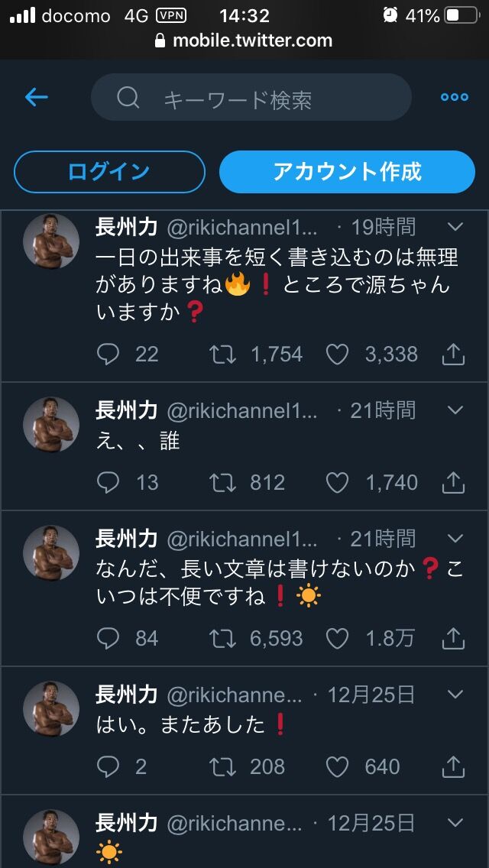This screenshot has height=868, width=489.
Task: Like the え、、誰 tweet
Action: pos(337,483)
